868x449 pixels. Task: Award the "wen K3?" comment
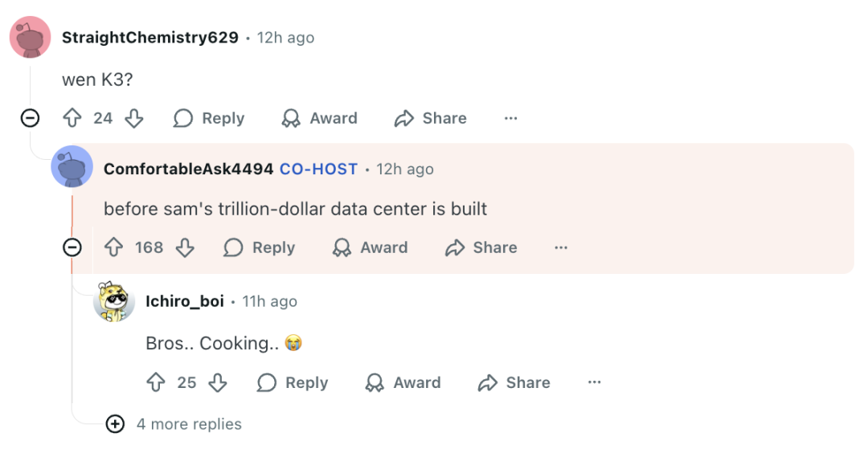319,118
